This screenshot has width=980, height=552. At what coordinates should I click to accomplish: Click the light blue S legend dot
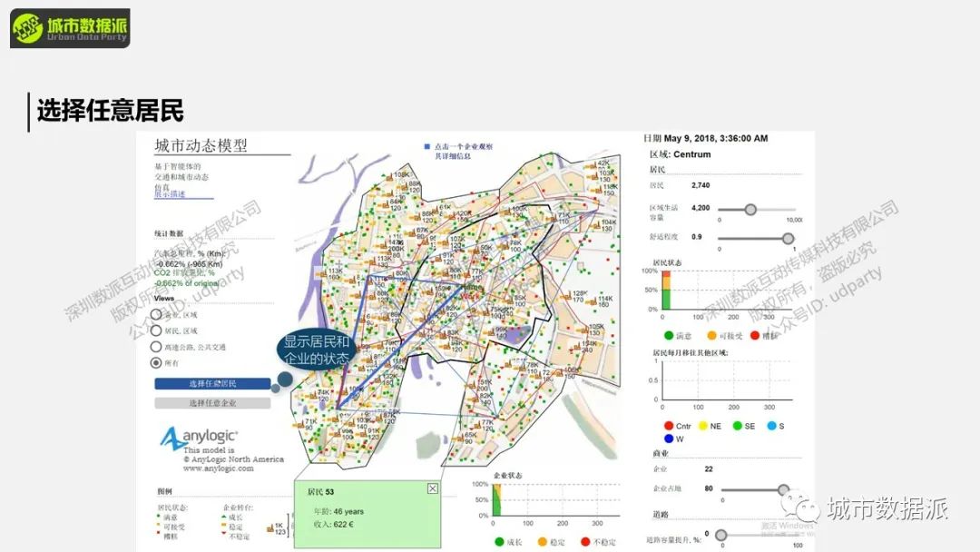coord(771,426)
